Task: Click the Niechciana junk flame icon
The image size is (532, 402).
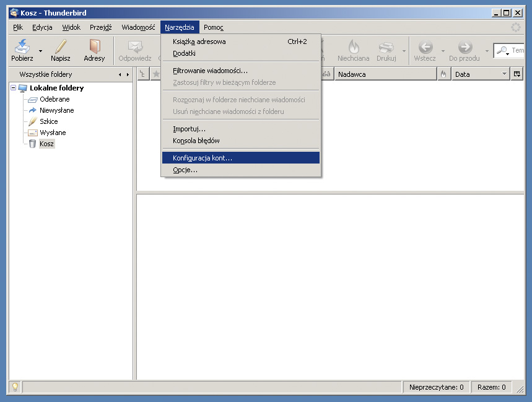Action: coord(354,47)
